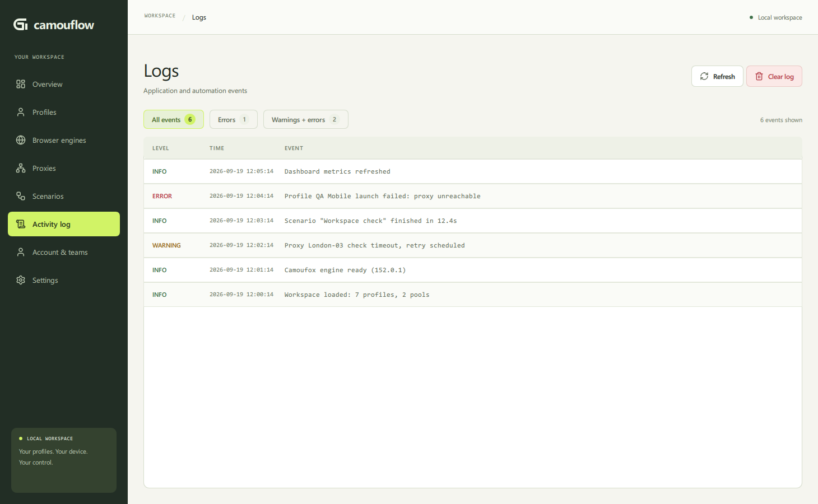Select the Activity log sidebar item
Image resolution: width=818 pixels, height=504 pixels.
tap(64, 224)
